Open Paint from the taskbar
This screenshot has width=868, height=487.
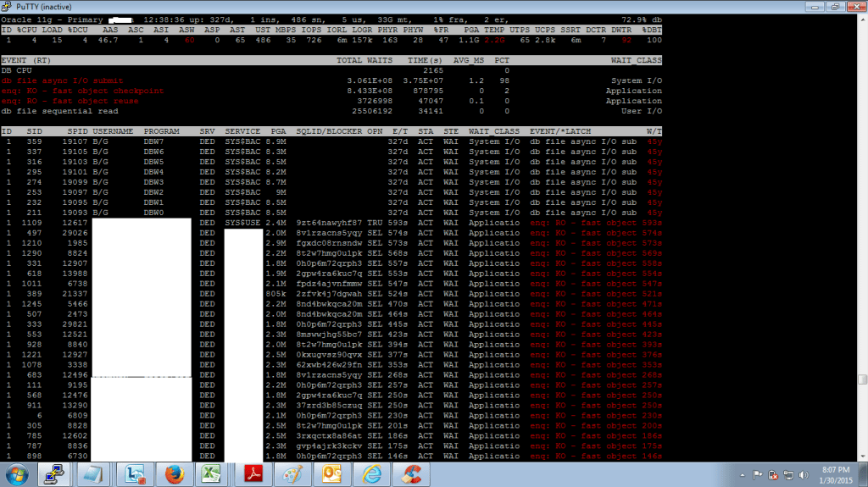point(292,475)
